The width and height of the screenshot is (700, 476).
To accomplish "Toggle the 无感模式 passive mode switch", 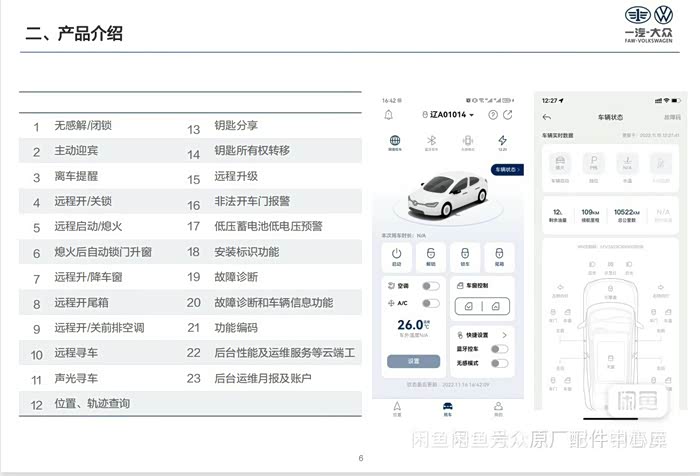I will (x=499, y=363).
